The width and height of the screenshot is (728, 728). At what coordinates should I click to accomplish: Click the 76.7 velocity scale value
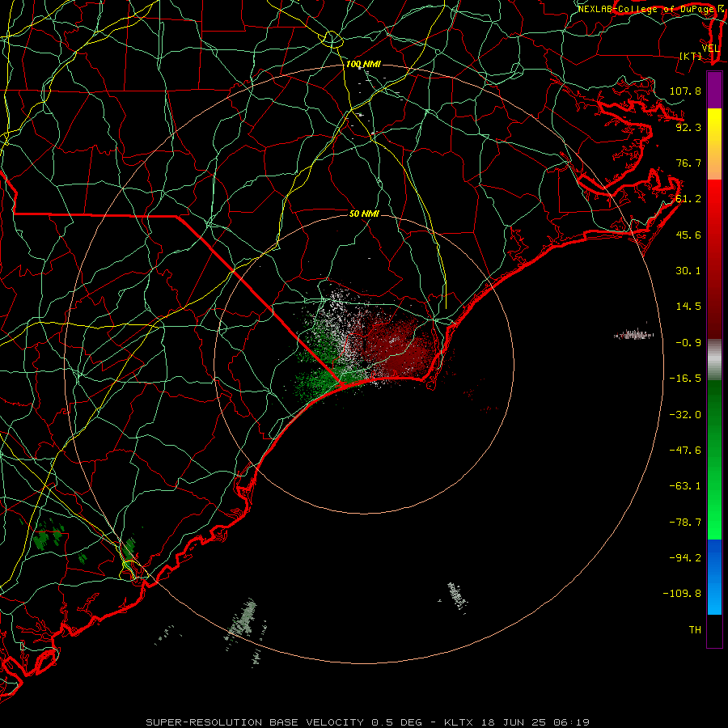point(688,163)
